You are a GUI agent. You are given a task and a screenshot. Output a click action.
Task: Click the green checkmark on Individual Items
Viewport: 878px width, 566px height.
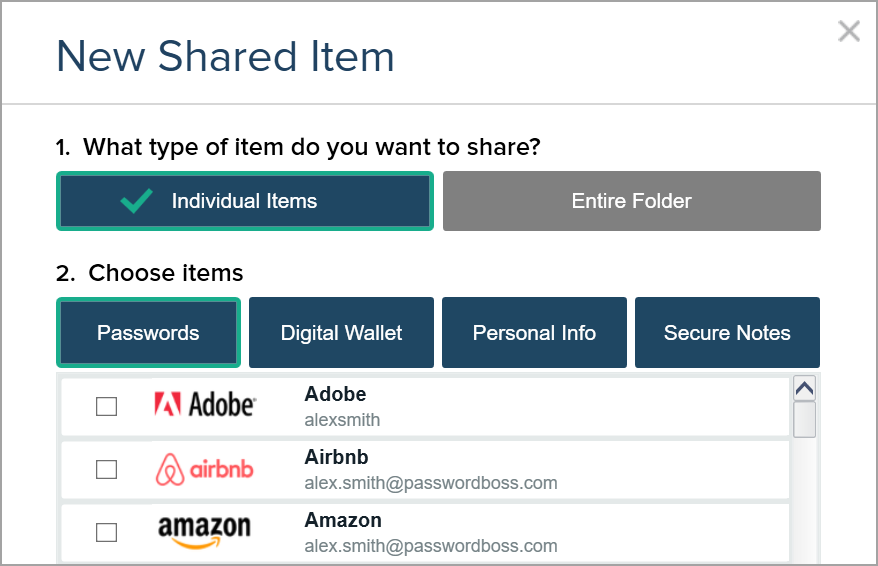136,201
